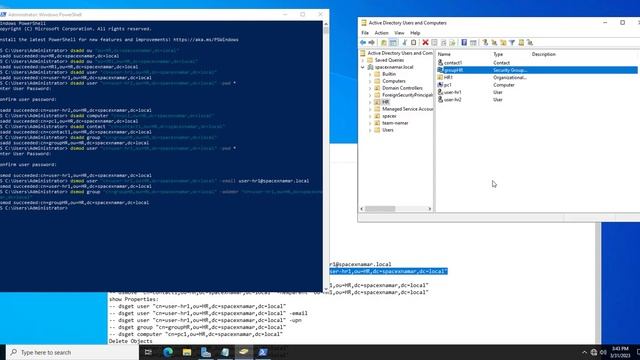This screenshot has width=640, height=360.
Task: Open the View menu
Action: [399, 33]
